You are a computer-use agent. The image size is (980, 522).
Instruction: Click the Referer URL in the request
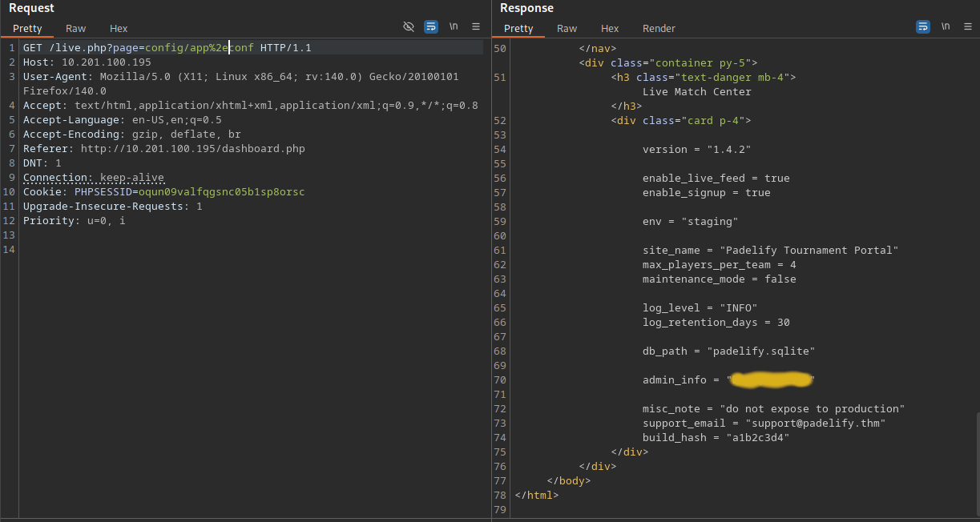[192, 149]
